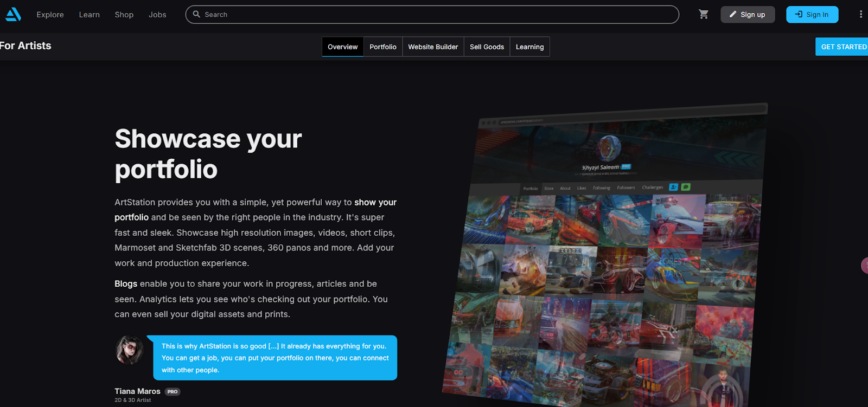Switch to the Portfolio tab
This screenshot has width=868, height=407.
383,47
